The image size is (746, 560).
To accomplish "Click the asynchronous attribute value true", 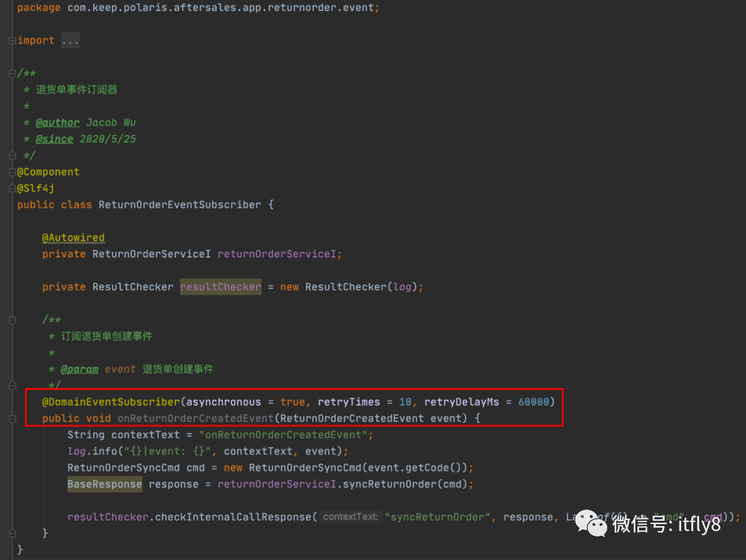I will pos(292,402).
